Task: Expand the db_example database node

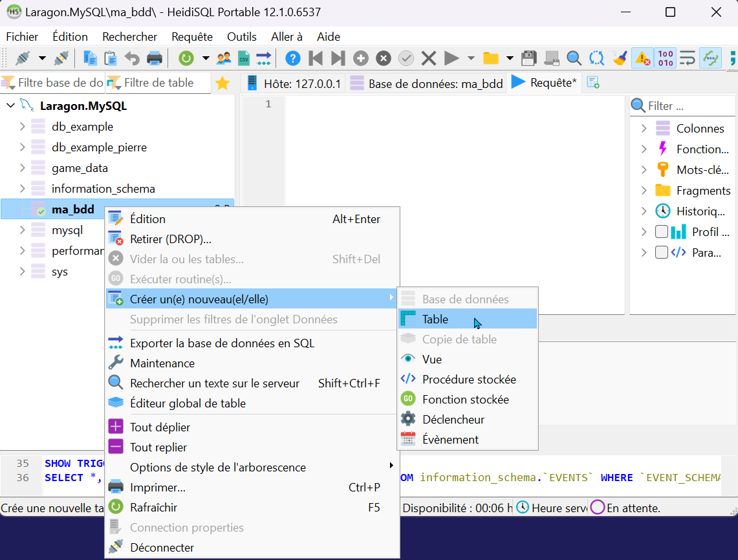Action: point(22,127)
